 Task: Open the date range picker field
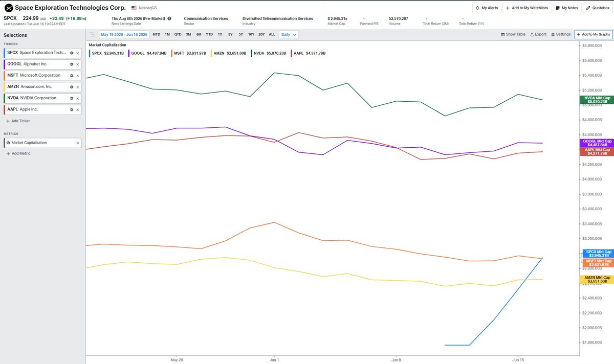click(x=123, y=34)
